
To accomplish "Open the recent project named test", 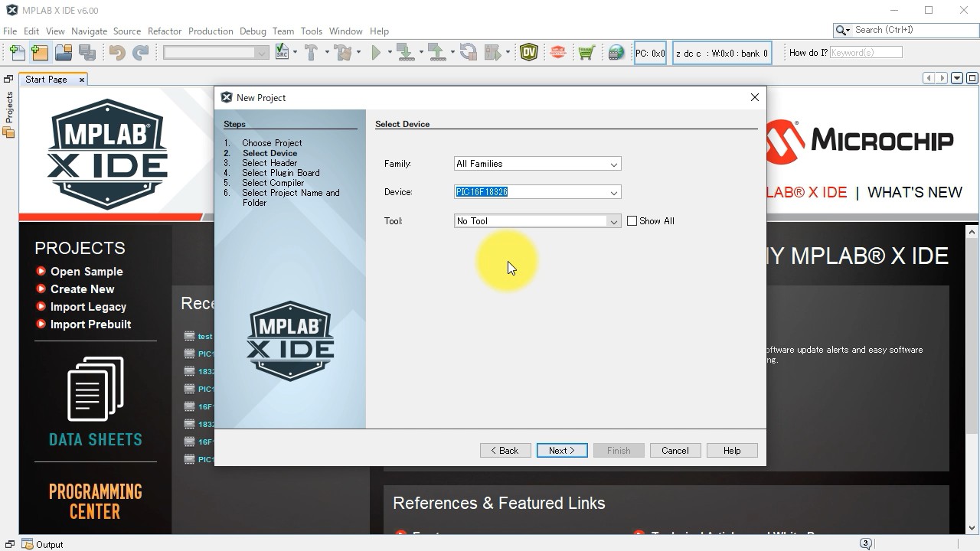I will click(204, 336).
